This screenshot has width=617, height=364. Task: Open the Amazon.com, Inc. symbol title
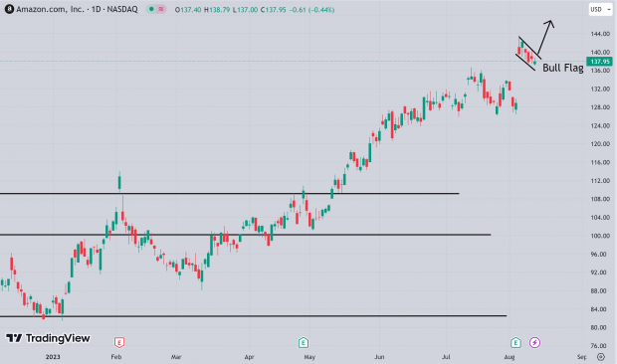pos(78,9)
